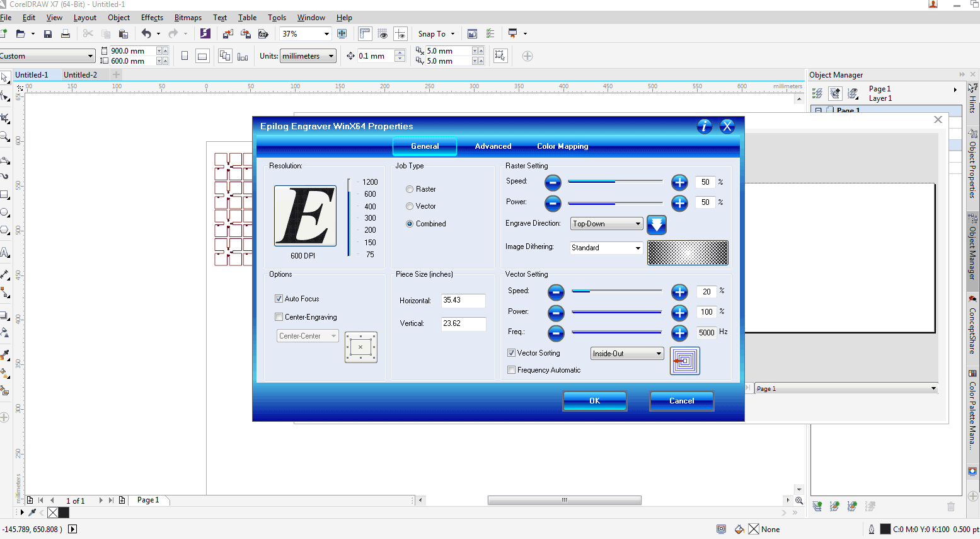The height and width of the screenshot is (539, 980).
Task: Open the Snap To dropdown
Action: click(436, 34)
